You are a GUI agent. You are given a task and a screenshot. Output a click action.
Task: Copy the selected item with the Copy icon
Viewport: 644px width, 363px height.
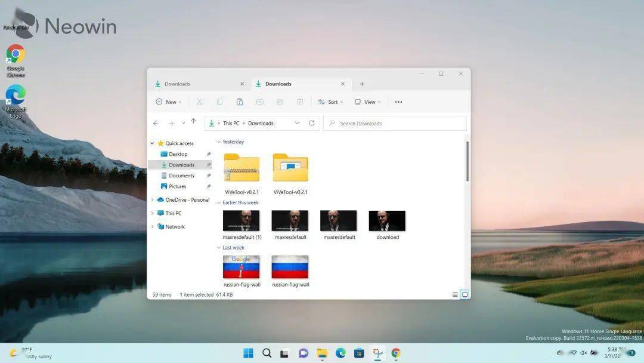pos(219,101)
